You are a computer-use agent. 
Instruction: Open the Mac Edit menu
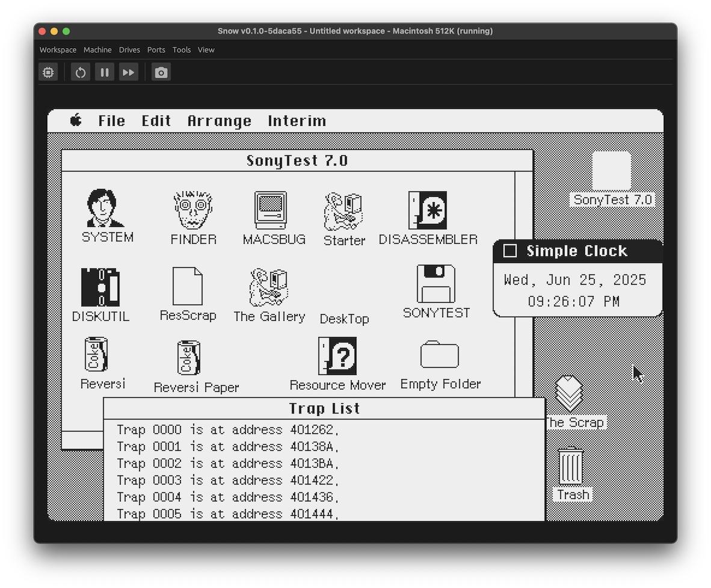(156, 121)
